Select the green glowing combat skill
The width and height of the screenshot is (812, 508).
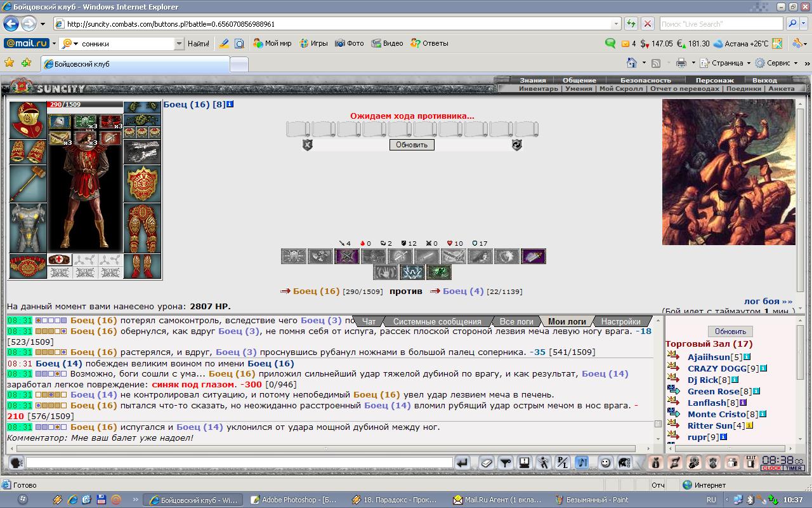click(439, 272)
